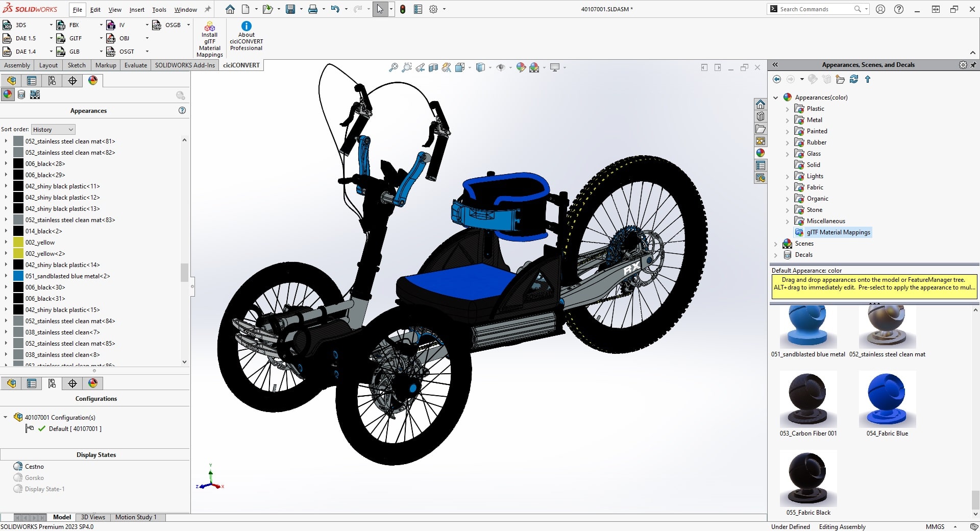Screen dimensions: 980x531
Task: Switch to the 3D Views tab
Action: click(x=93, y=517)
